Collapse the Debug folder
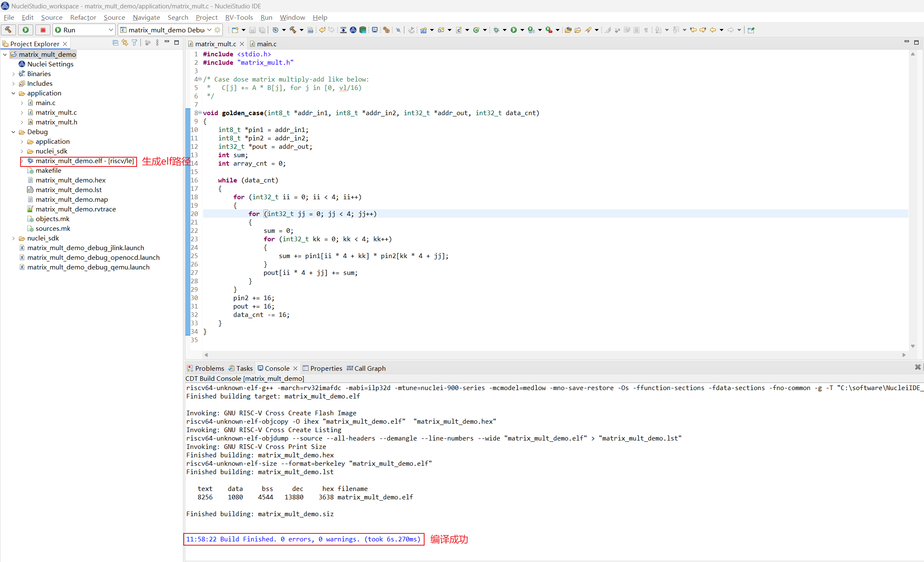 click(x=13, y=132)
